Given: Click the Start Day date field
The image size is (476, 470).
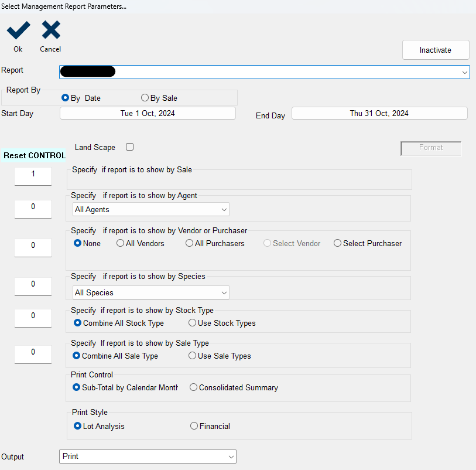Looking at the screenshot, I should pos(148,113).
